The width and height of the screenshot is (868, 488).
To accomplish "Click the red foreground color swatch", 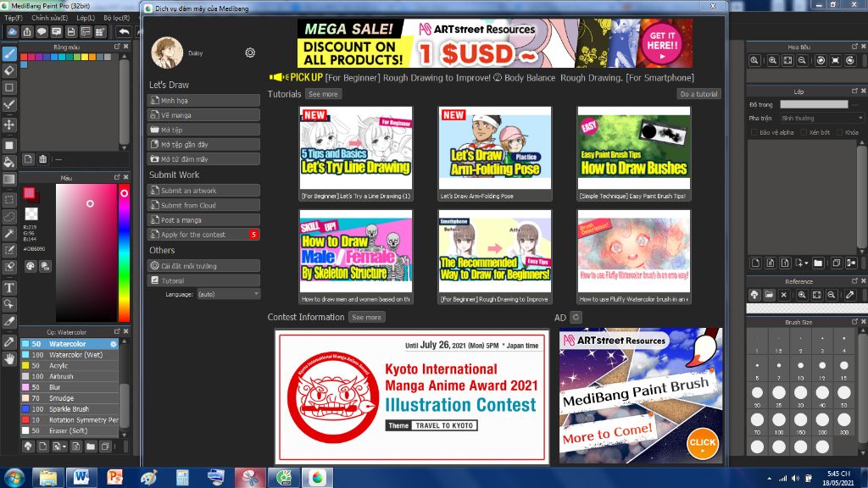I will coord(30,193).
